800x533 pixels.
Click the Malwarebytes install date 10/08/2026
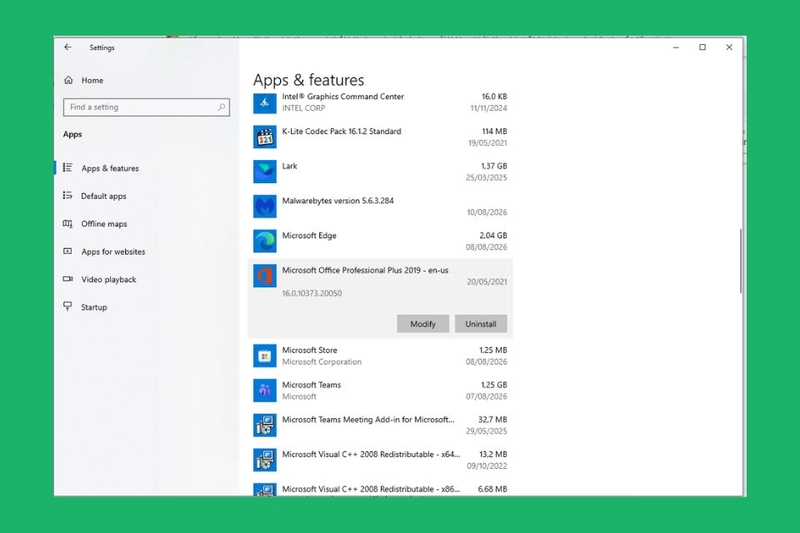[487, 212]
